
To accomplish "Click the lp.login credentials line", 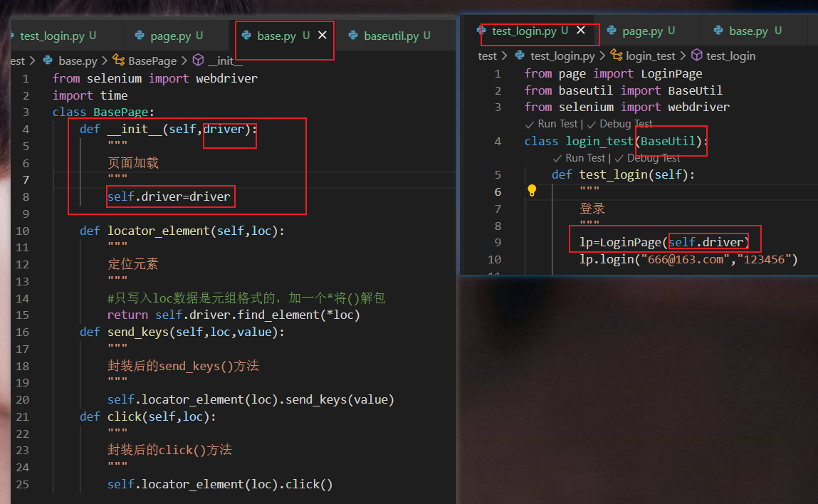I will point(688,259).
